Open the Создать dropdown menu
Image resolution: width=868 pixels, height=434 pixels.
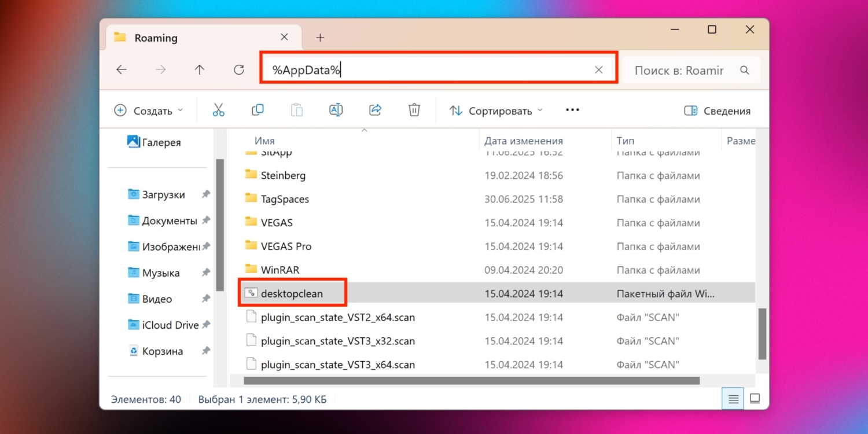[x=149, y=111]
